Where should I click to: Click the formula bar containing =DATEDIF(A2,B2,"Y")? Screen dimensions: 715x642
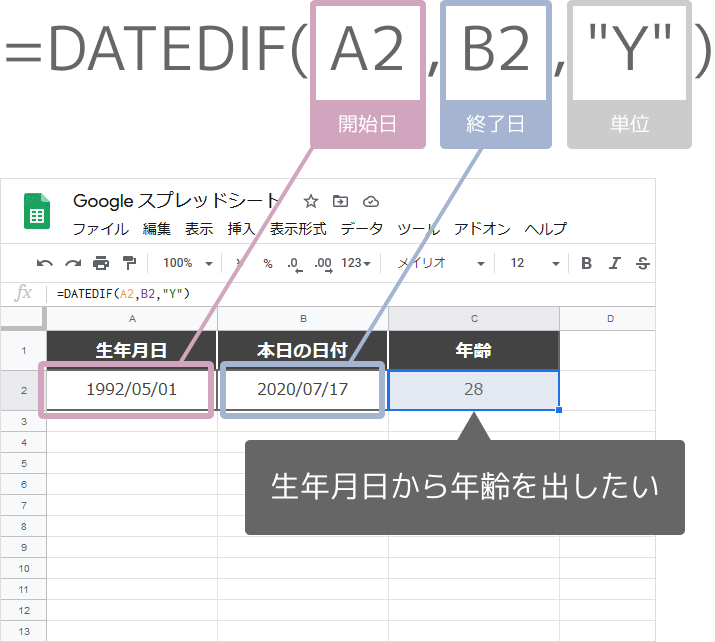point(351,294)
